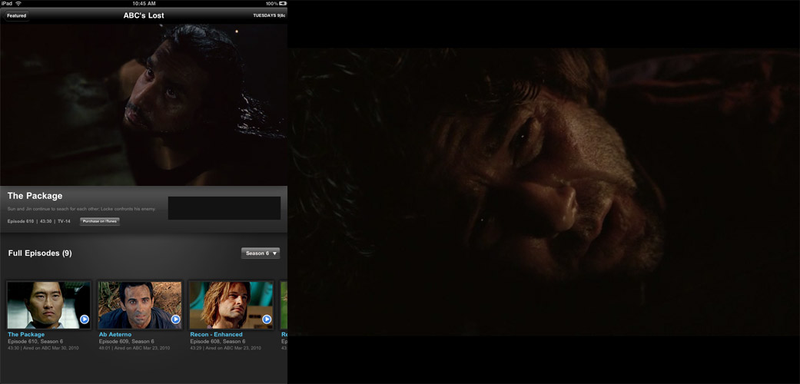
Task: Click the 'Episode 608, Season 6' text
Action: (x=217, y=341)
